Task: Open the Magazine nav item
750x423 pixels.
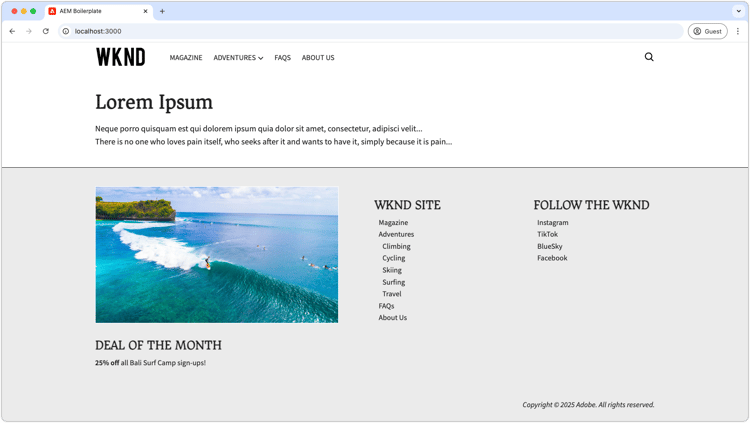Action: (186, 57)
